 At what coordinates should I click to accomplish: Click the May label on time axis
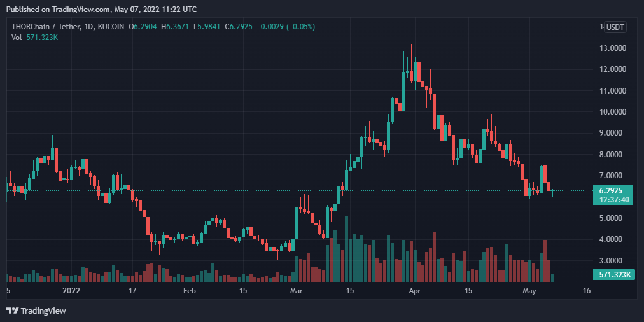click(x=530, y=291)
